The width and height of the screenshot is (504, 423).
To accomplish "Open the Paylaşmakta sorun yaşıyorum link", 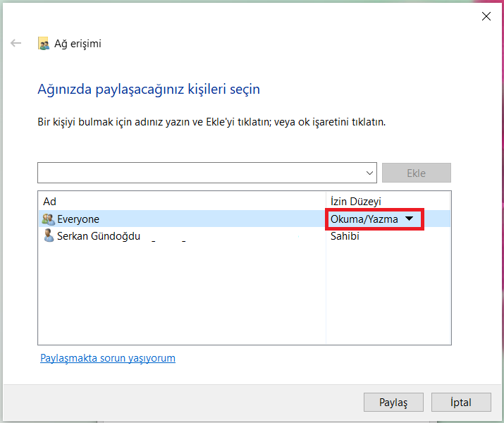I will [x=108, y=358].
